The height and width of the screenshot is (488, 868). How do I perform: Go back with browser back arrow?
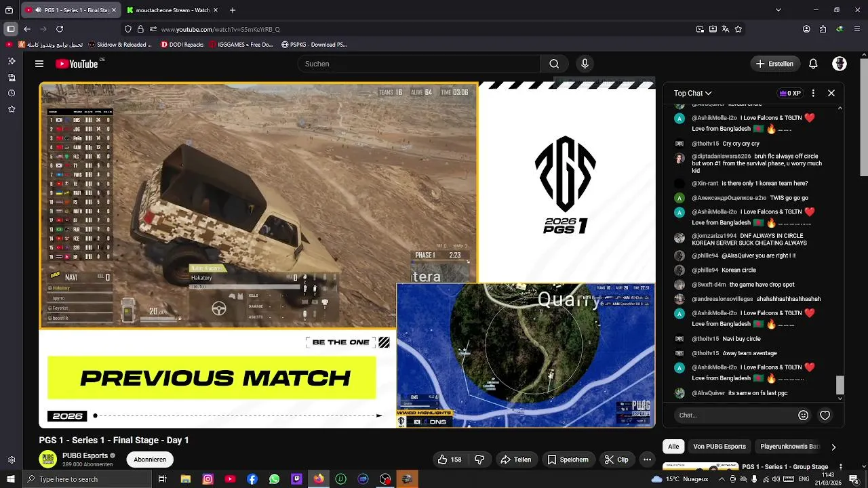coord(27,29)
